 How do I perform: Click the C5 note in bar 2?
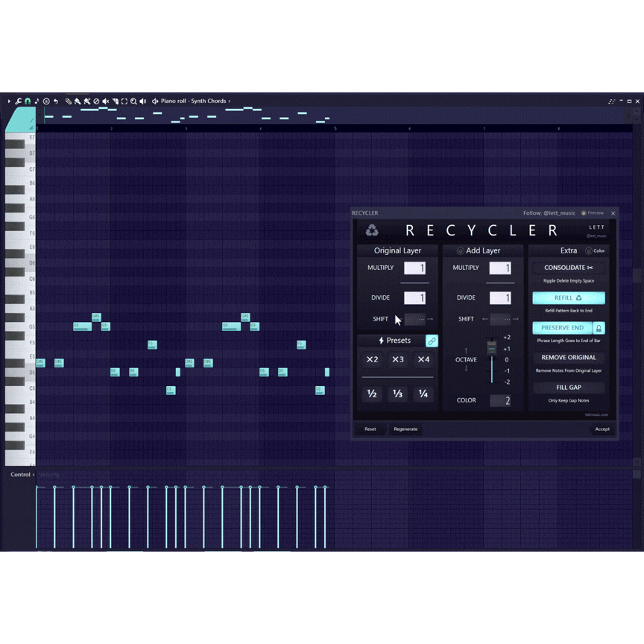(171, 390)
